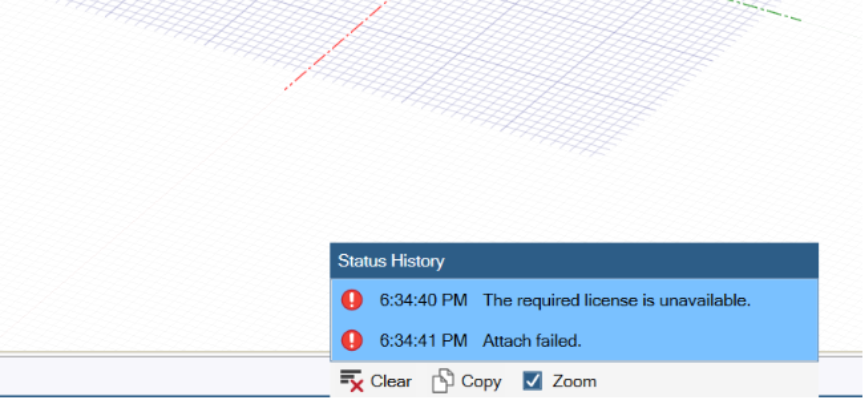Uncheck the Zoom checkbox
This screenshot has height=400, width=868.
(533, 381)
